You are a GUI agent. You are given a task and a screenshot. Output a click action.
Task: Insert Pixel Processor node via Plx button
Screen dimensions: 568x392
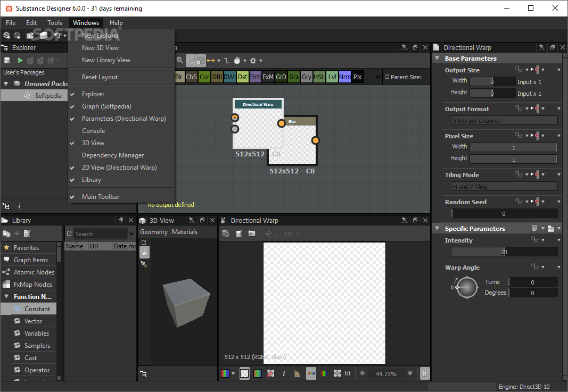point(358,77)
